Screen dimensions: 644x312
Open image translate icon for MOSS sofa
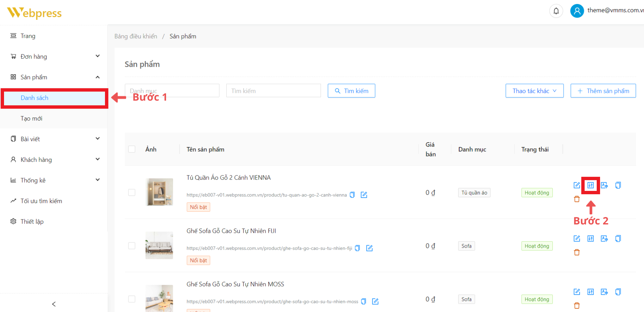(x=604, y=292)
